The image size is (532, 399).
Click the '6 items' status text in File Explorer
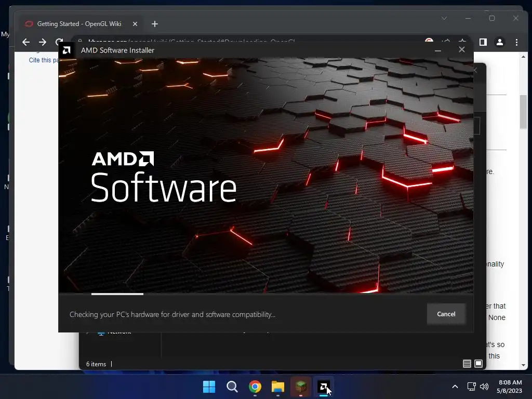click(x=96, y=364)
